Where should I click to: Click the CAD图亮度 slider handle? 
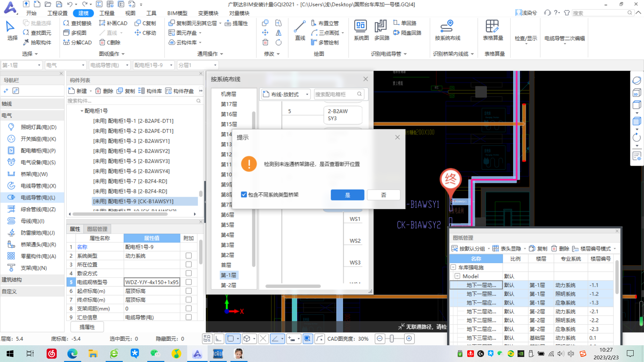point(391,339)
